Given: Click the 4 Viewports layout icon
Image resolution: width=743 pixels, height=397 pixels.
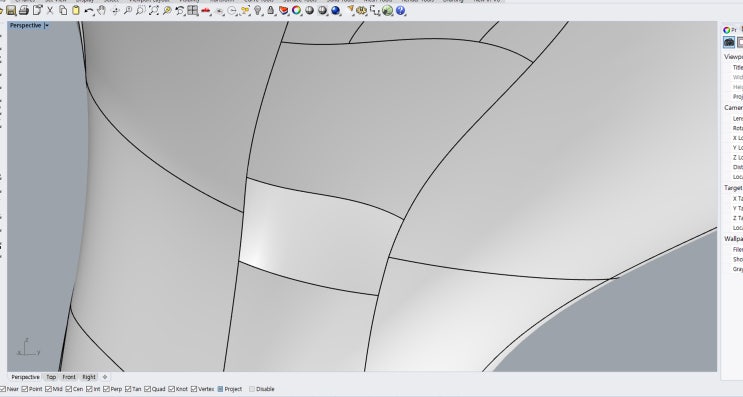Looking at the screenshot, I should pyautogui.click(x=192, y=10).
